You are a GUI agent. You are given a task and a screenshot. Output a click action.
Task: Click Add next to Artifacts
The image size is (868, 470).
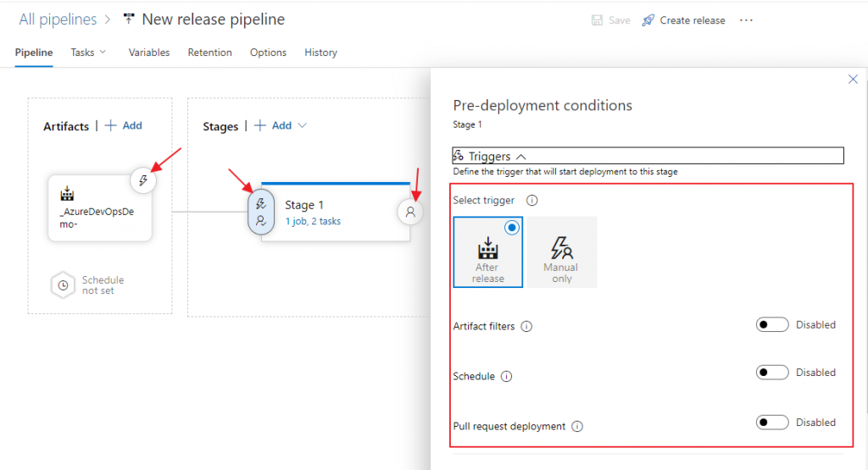[x=124, y=125]
